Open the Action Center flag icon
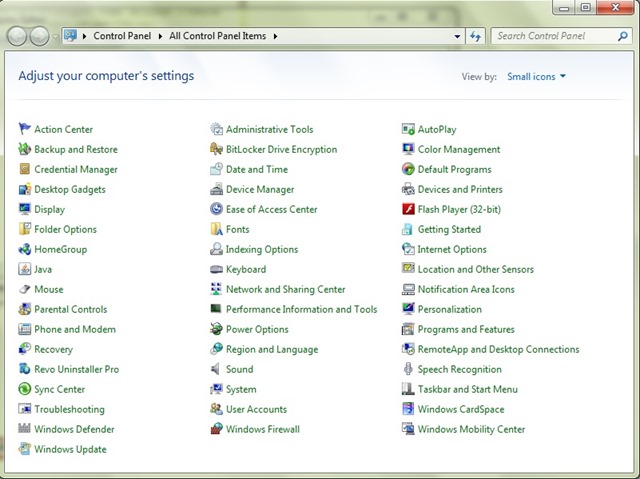 [x=24, y=129]
